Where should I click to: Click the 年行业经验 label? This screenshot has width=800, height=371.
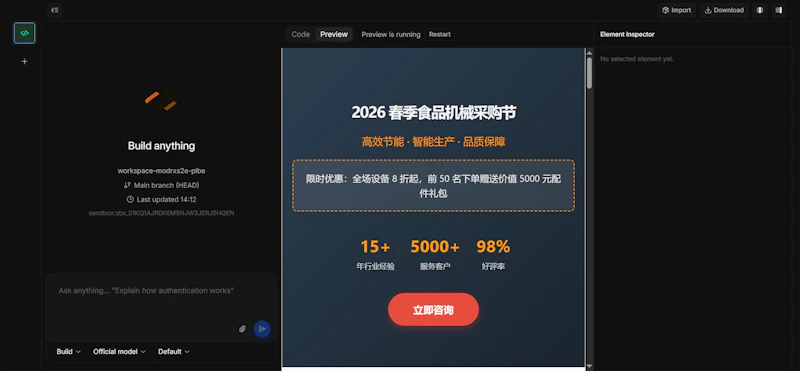pos(375,266)
